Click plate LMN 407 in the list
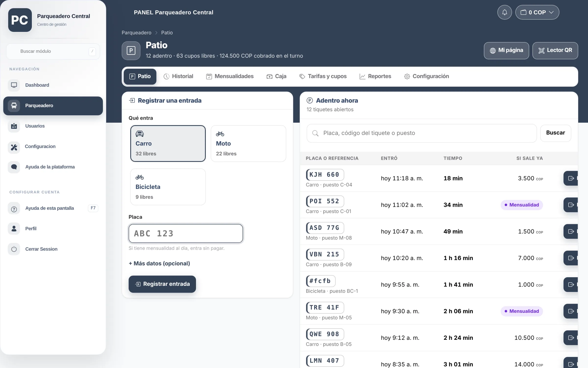This screenshot has height=368, width=588. pos(325,361)
